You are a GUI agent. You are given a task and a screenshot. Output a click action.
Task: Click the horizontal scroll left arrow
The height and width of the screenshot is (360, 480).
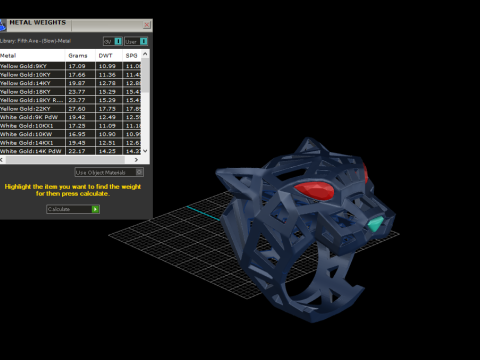[x=2, y=160]
